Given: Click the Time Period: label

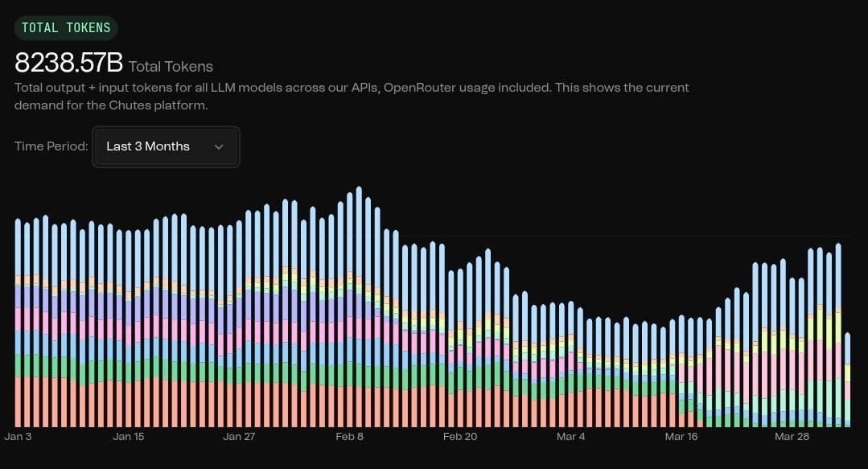Looking at the screenshot, I should coord(51,146).
